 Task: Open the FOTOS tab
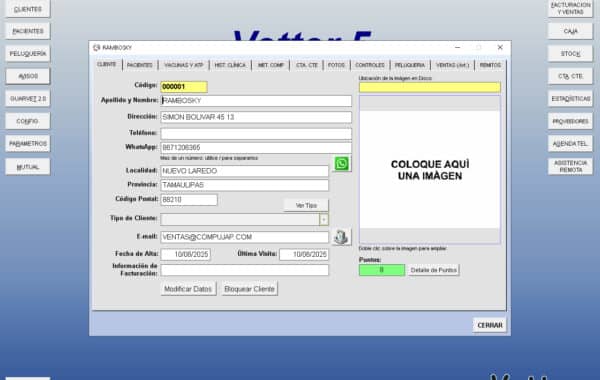[336, 65]
